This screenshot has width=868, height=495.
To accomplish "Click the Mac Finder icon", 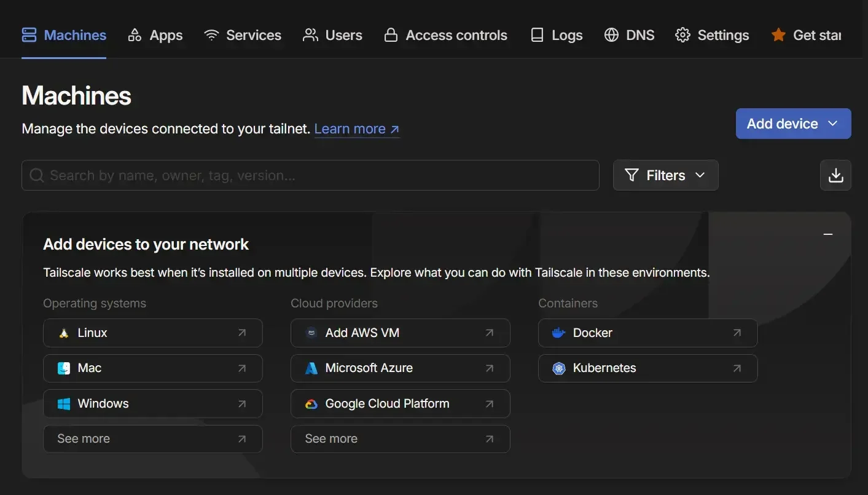I will pyautogui.click(x=63, y=368).
